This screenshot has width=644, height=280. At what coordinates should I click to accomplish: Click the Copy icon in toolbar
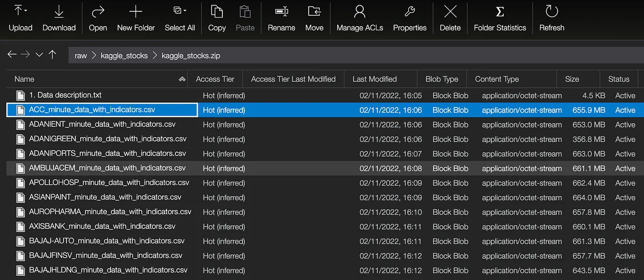click(x=217, y=11)
